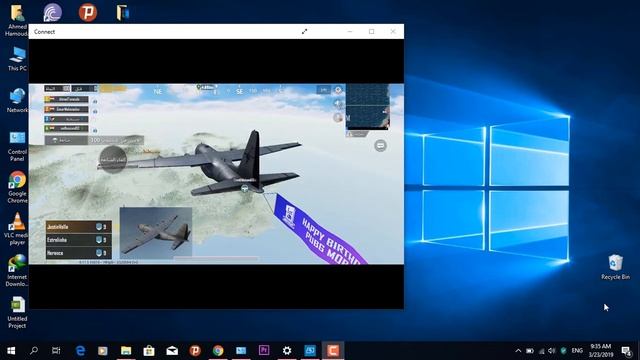The width and height of the screenshot is (640, 360).
Task: Expand hidden system tray icons chevron
Action: point(518,351)
